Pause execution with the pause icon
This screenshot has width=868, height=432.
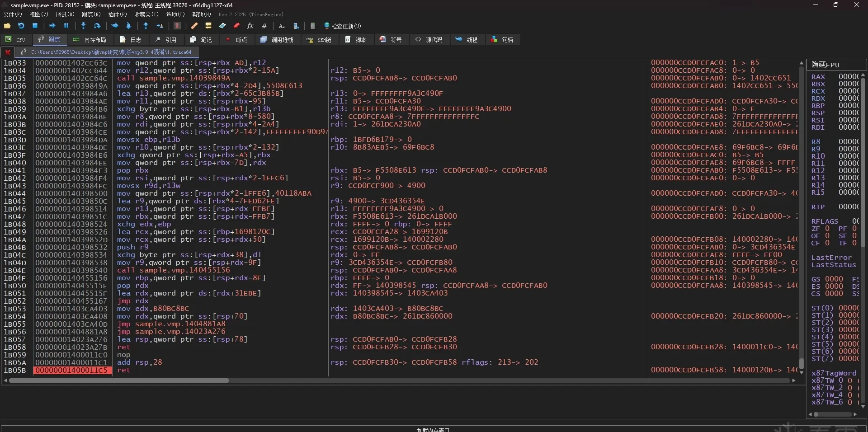[66, 26]
